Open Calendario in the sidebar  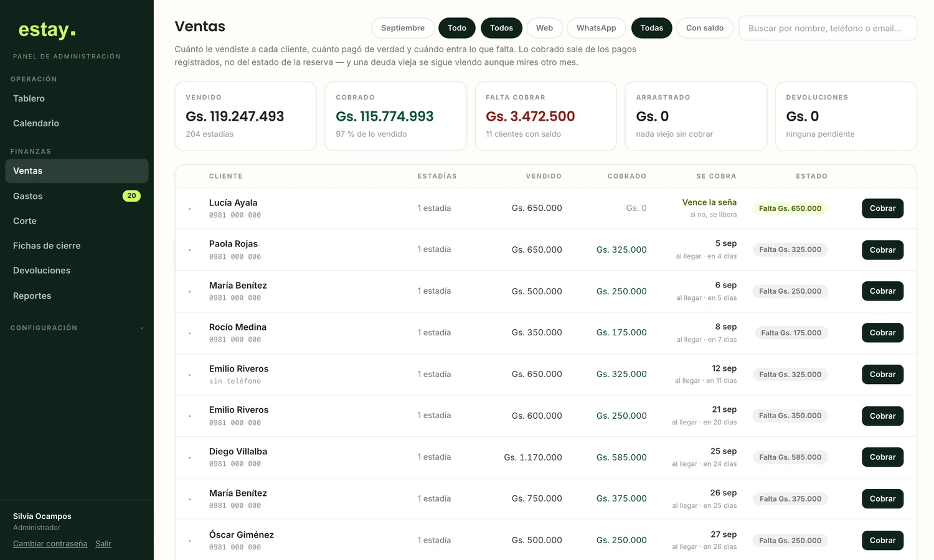77,123
